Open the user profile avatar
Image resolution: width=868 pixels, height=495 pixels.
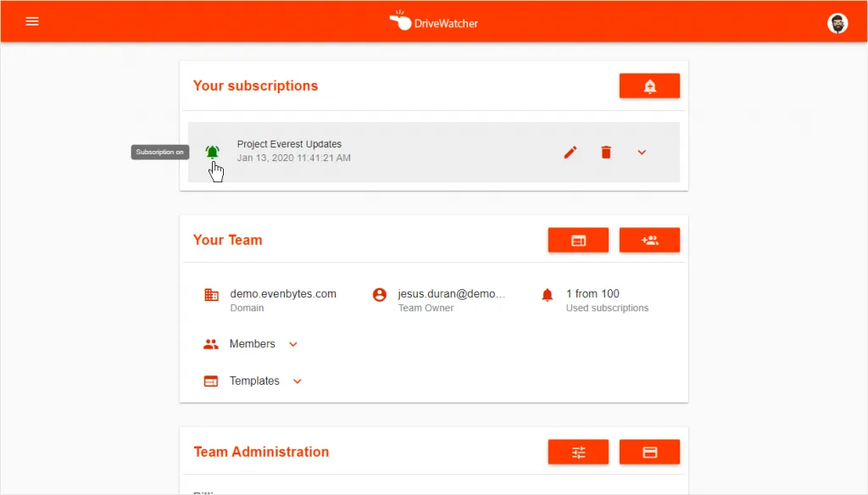pyautogui.click(x=837, y=23)
